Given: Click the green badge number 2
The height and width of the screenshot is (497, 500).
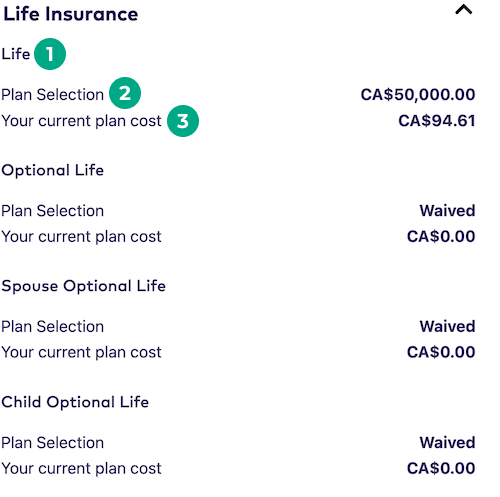Looking at the screenshot, I should pos(125,93).
